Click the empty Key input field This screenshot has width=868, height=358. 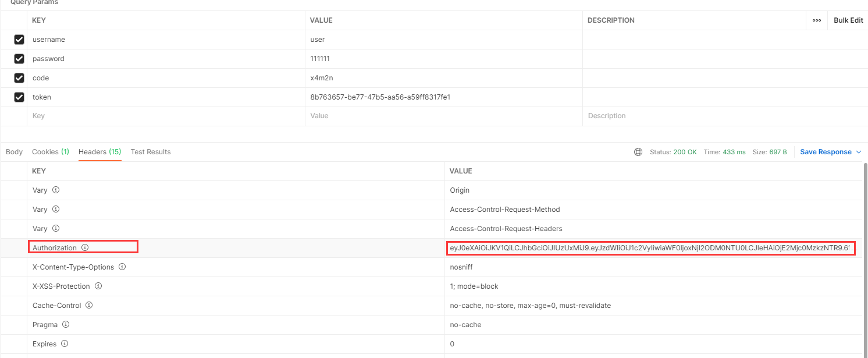click(x=166, y=116)
